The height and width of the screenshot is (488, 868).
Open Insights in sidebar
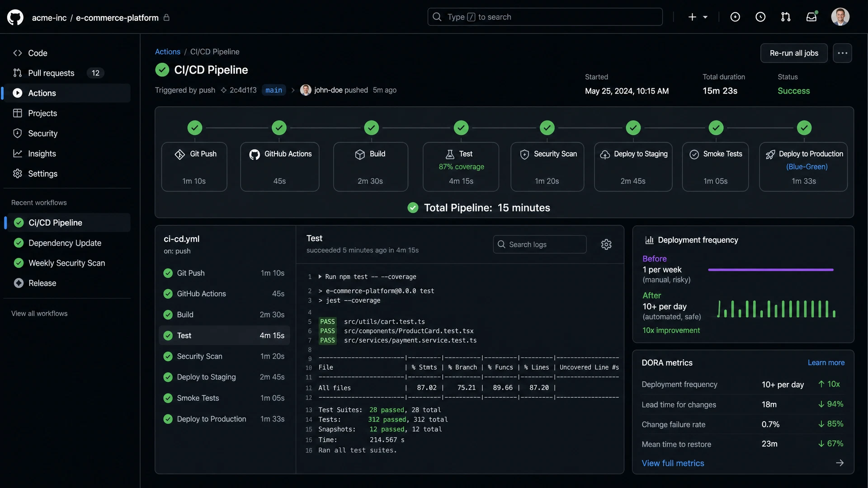[x=67, y=154]
